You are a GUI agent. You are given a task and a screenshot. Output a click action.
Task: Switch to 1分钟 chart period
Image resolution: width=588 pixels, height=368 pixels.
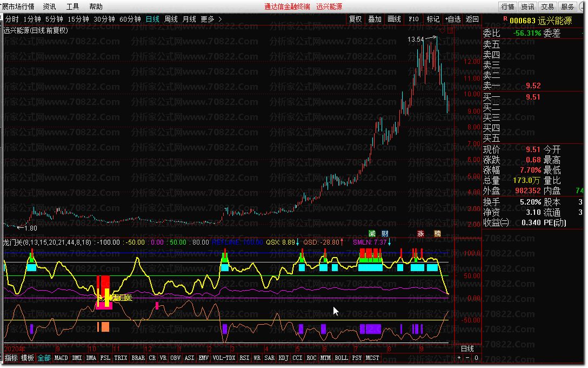(x=32, y=19)
